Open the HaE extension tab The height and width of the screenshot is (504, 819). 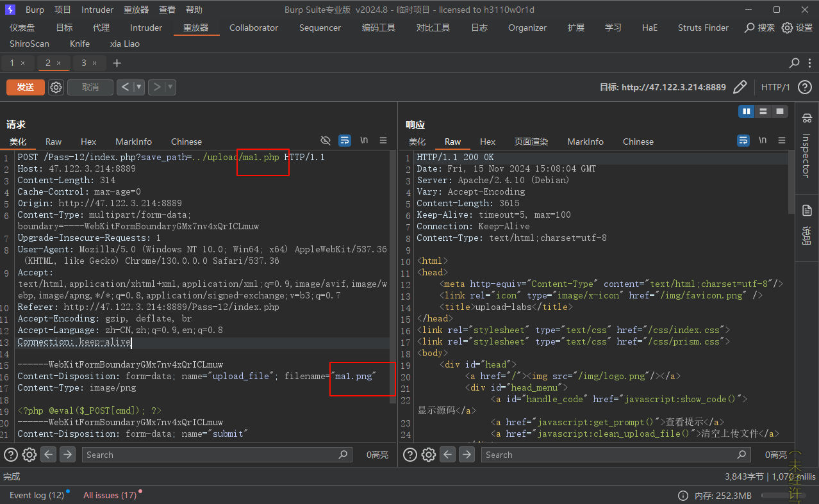650,28
